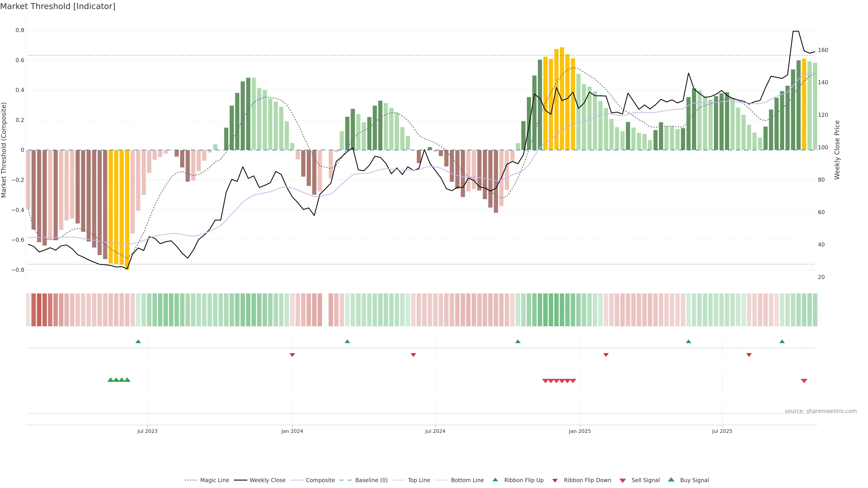Click the Buy Signal legend triangle

pyautogui.click(x=671, y=480)
